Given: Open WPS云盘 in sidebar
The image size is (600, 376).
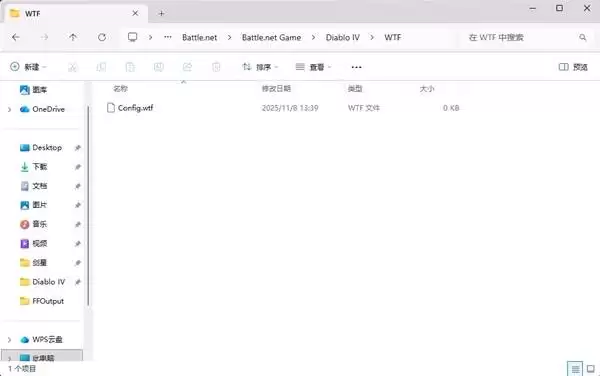Looking at the screenshot, I should pyautogui.click(x=41, y=339).
